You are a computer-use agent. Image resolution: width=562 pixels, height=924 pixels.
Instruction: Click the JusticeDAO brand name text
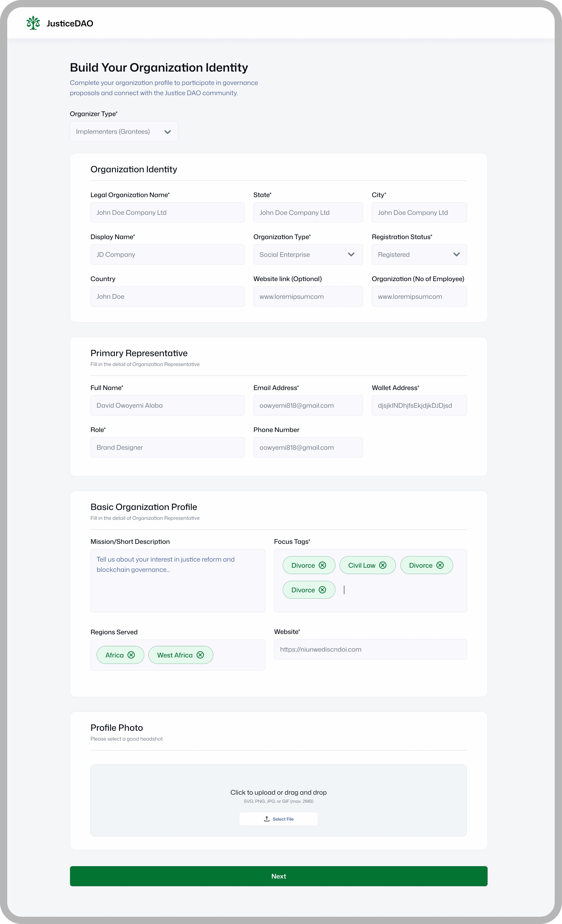point(70,24)
